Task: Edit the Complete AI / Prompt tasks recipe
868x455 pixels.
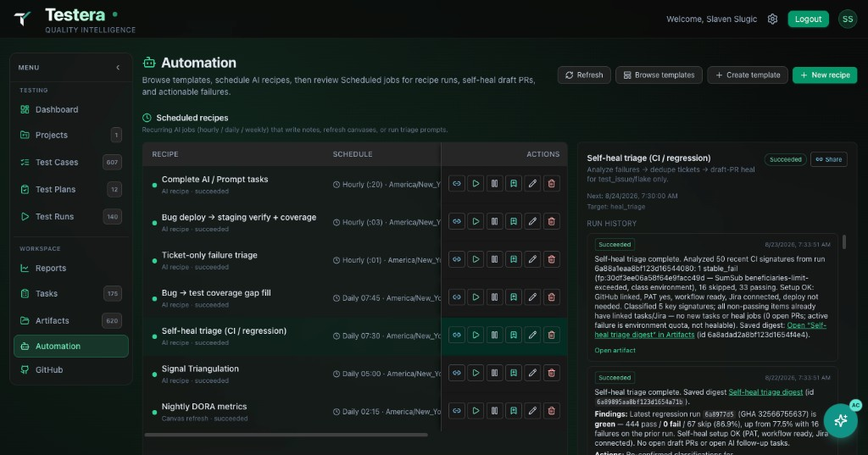Action: click(532, 184)
